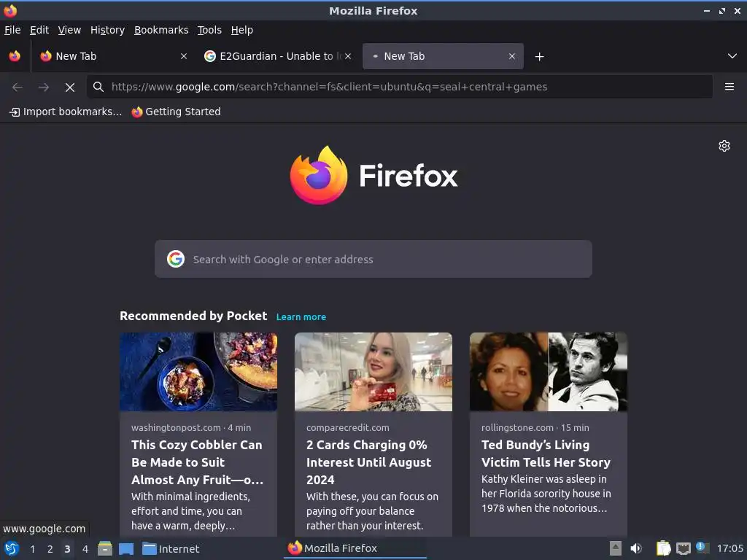Screen dimensions: 747x560
Task: Close the active New Tab
Action: (512, 56)
